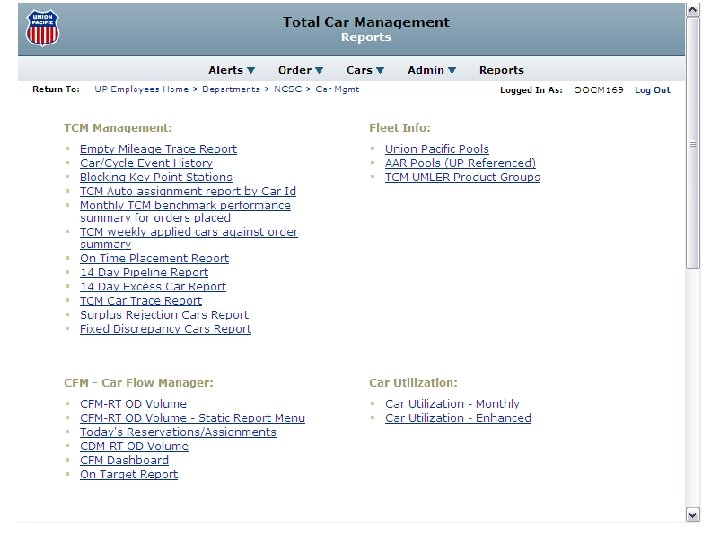Image resolution: width=720 pixels, height=540 pixels.
Task: View Blocking Key Point Stations
Action: point(156,177)
